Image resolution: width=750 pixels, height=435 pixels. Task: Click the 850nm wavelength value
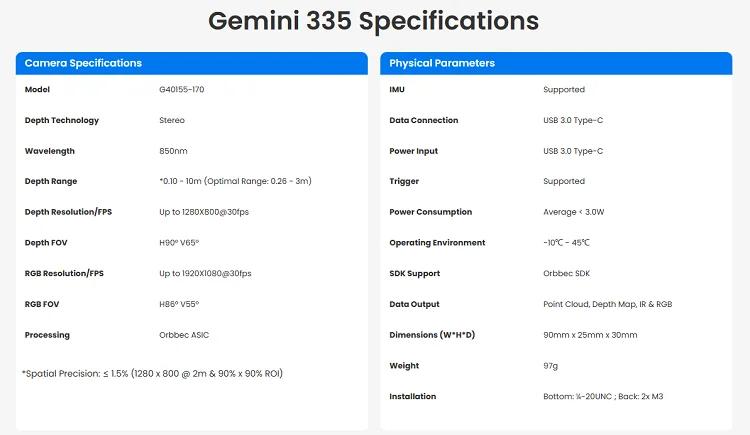[173, 151]
